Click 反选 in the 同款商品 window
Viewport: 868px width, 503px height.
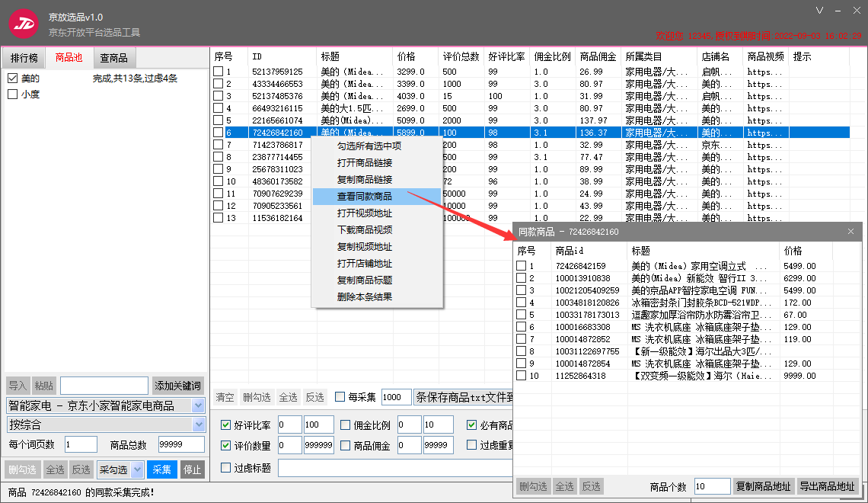click(591, 486)
